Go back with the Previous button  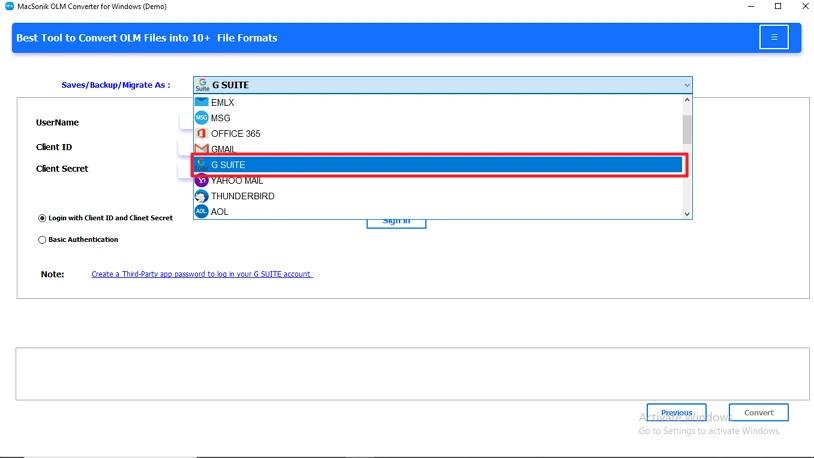tap(676, 412)
